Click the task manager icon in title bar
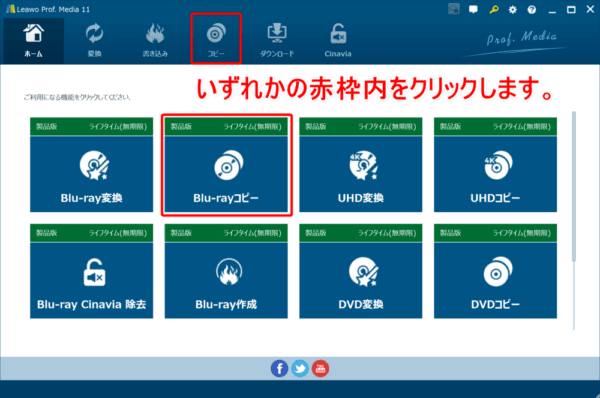The width and height of the screenshot is (600, 398). 454,9
